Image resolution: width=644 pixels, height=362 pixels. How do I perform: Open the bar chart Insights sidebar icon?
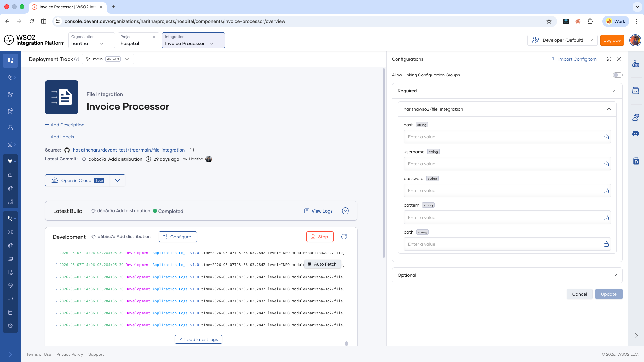pos(10,144)
